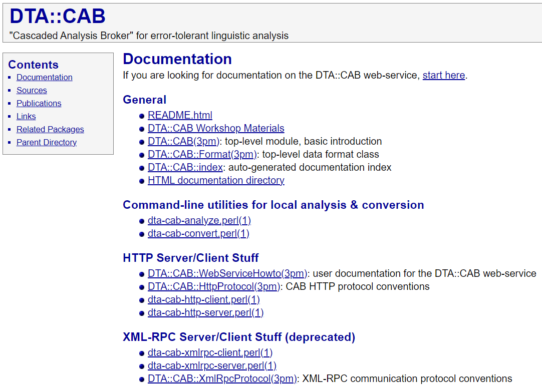Jump to Related Packages section
542x392 pixels.
pyautogui.click(x=50, y=129)
